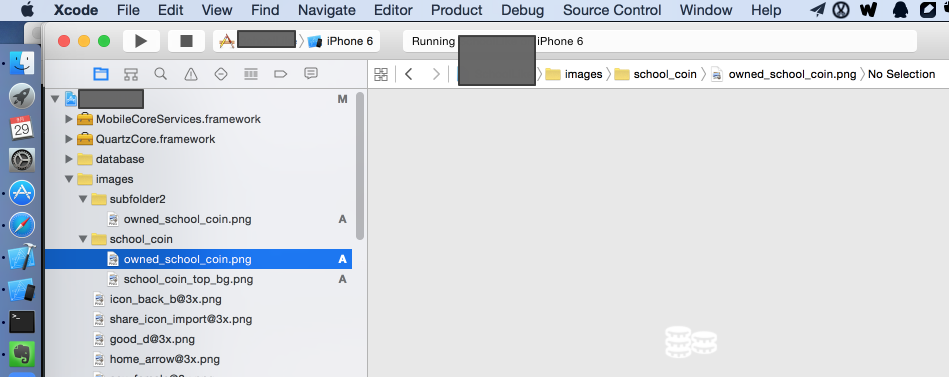Expand the MobileCoreServices.framework group
The width and height of the screenshot is (949, 377).
coord(69,119)
